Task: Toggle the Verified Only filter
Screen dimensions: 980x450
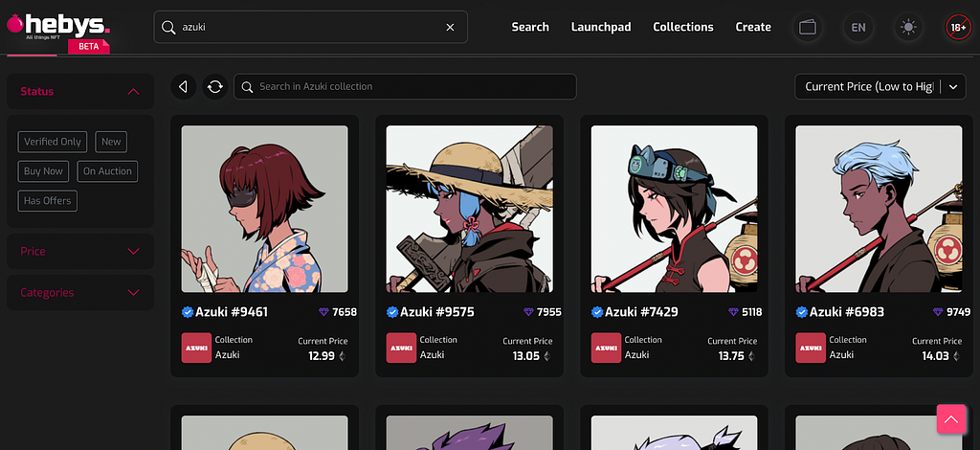Action: (x=53, y=142)
